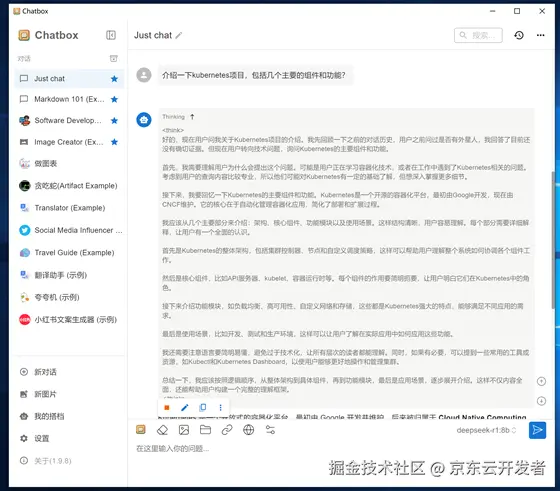This screenshot has height=491, width=560.
Task: Unstar the Just chat conversation
Action: coord(114,79)
